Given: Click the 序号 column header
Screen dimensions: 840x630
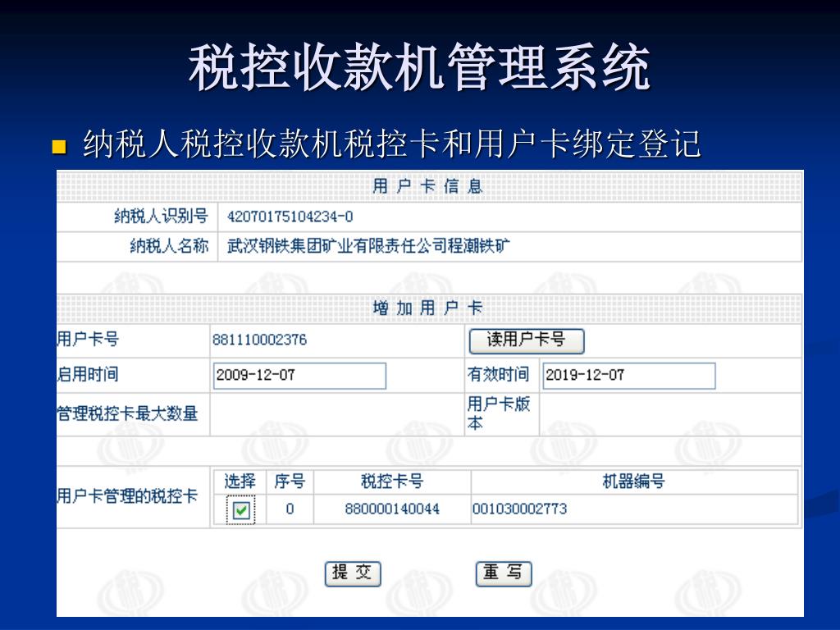Looking at the screenshot, I should coord(290,482).
